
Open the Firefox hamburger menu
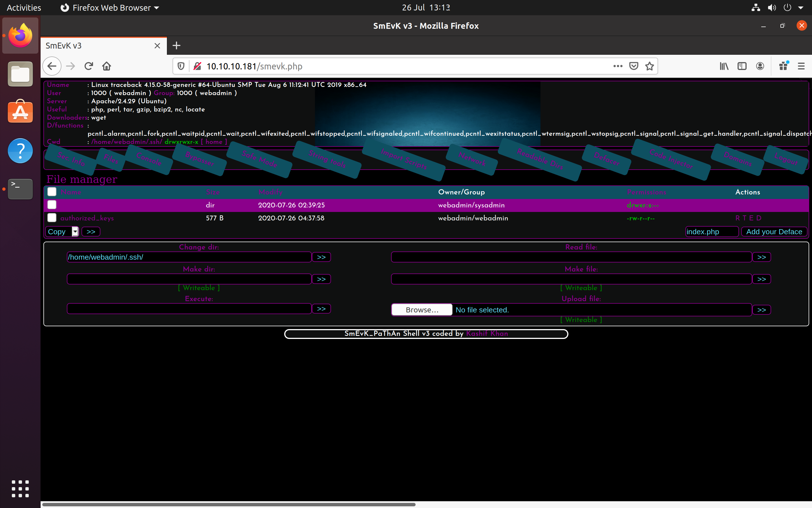[801, 66]
